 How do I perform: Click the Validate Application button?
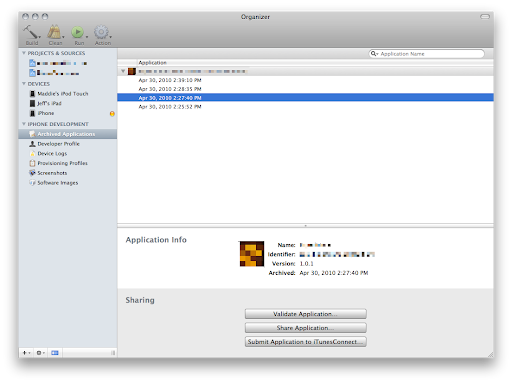click(x=305, y=314)
